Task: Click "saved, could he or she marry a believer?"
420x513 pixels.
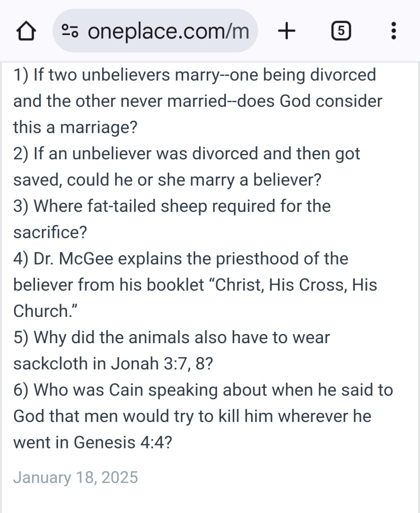Action: pos(167,180)
